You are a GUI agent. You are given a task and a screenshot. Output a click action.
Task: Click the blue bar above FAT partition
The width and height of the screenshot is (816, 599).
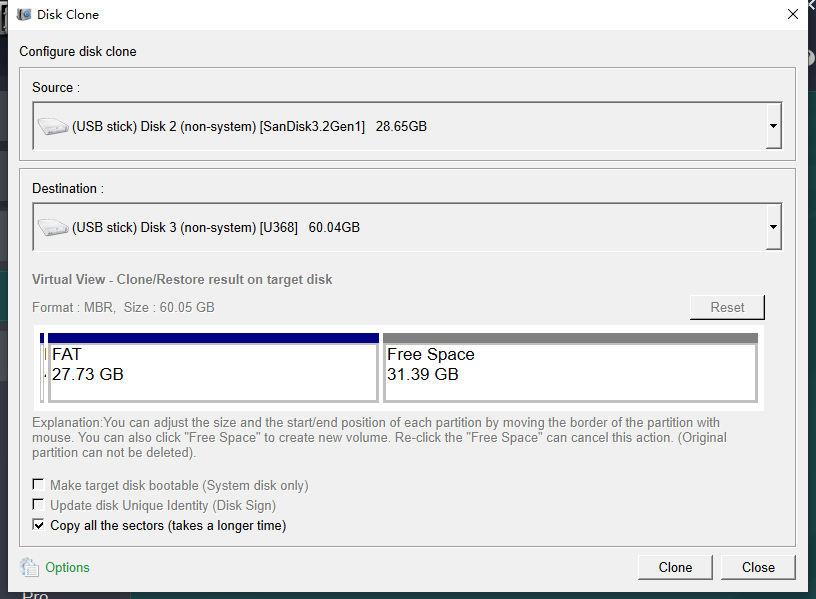[x=212, y=338]
